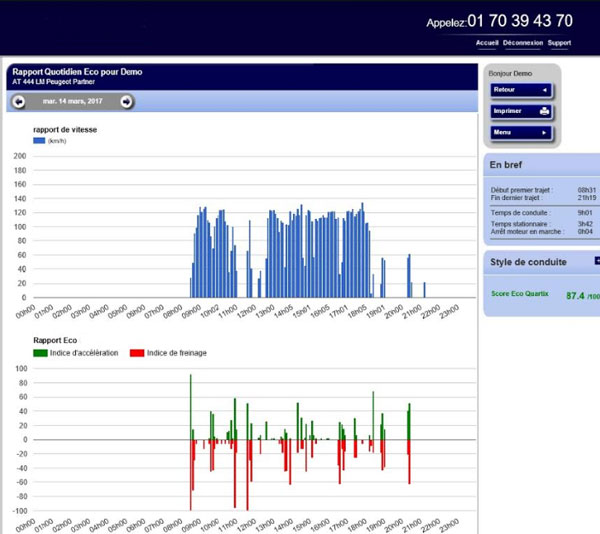
Task: Toggle red Indice de freinage legend swatch
Action: coord(138,353)
